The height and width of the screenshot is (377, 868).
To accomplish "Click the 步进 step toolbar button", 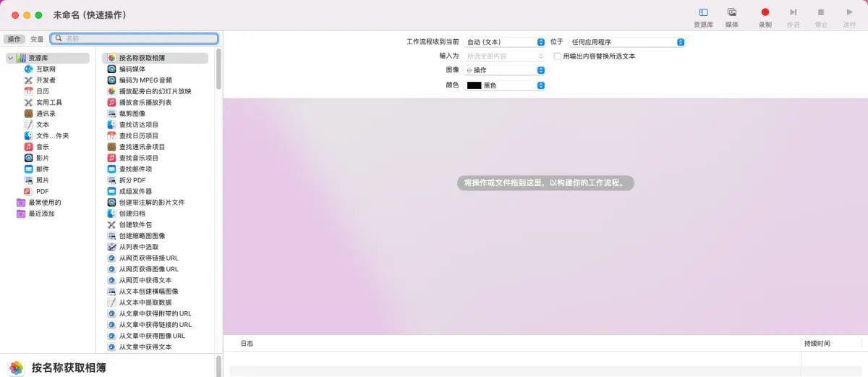I will pyautogui.click(x=793, y=17).
